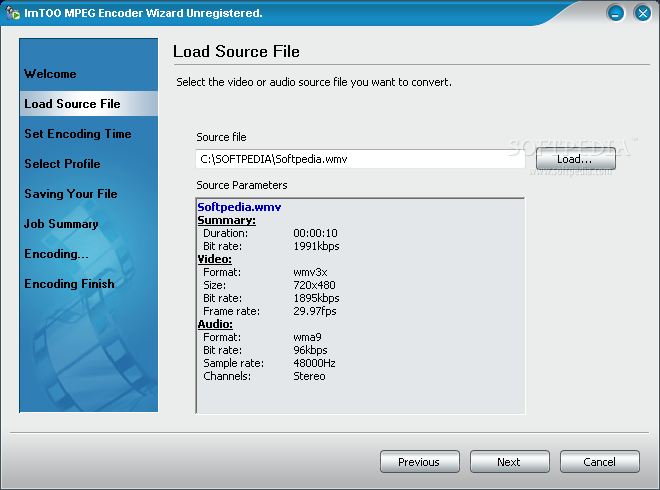Cancel the wizard
The height and width of the screenshot is (490, 660).
[x=600, y=462]
